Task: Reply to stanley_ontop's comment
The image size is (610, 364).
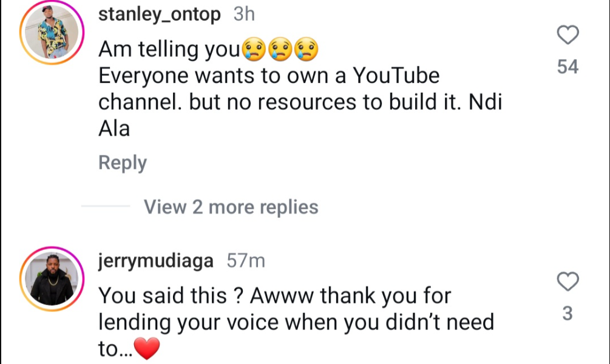Action: (123, 163)
